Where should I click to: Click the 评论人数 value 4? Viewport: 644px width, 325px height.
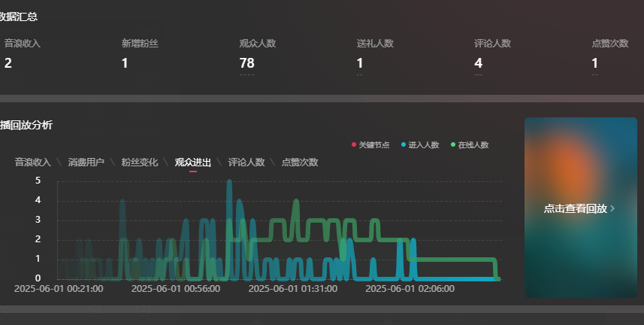tap(478, 63)
